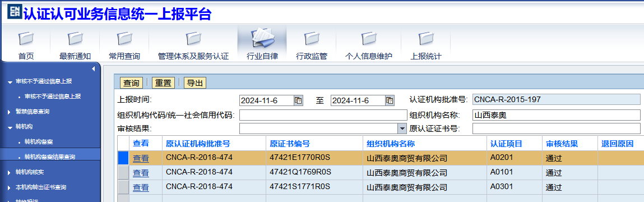Open the 行政监管 folder icon

tap(311, 39)
